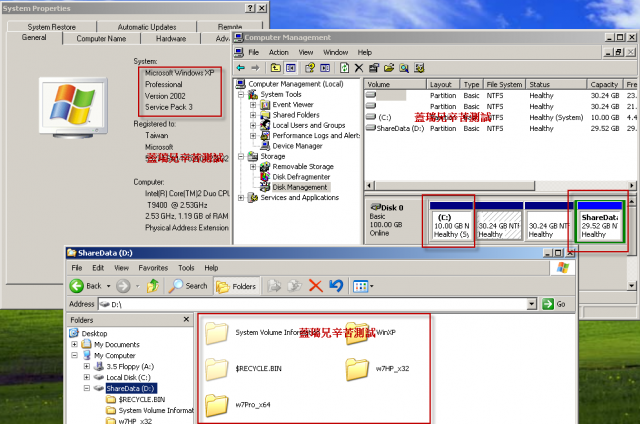640x424 pixels.
Task: Expand Local Disk (C:) in Folders pane
Action: (87, 377)
